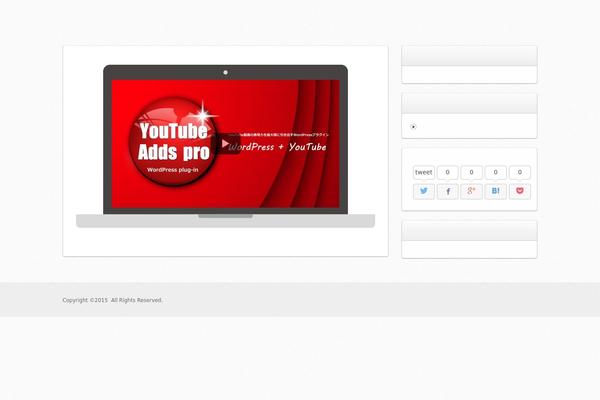Play the YouTube Adds pro video
Screen dimensions: 600x400
(226, 144)
